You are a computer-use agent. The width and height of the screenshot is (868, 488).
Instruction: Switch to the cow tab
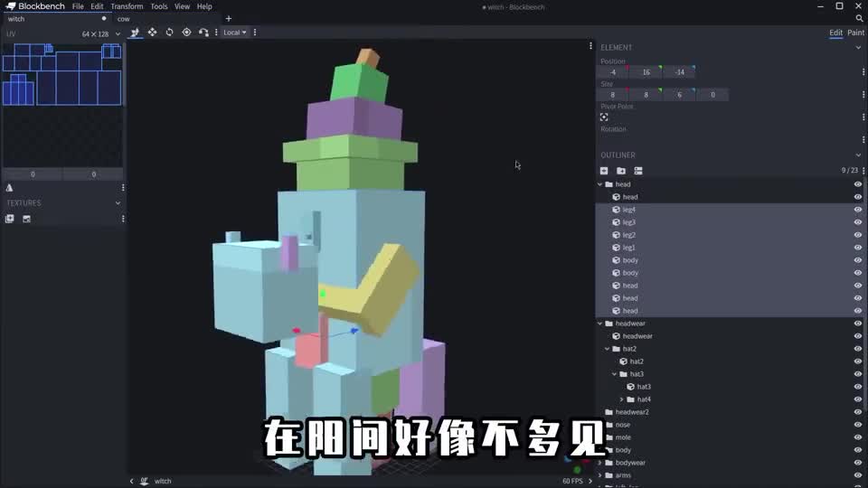[124, 19]
